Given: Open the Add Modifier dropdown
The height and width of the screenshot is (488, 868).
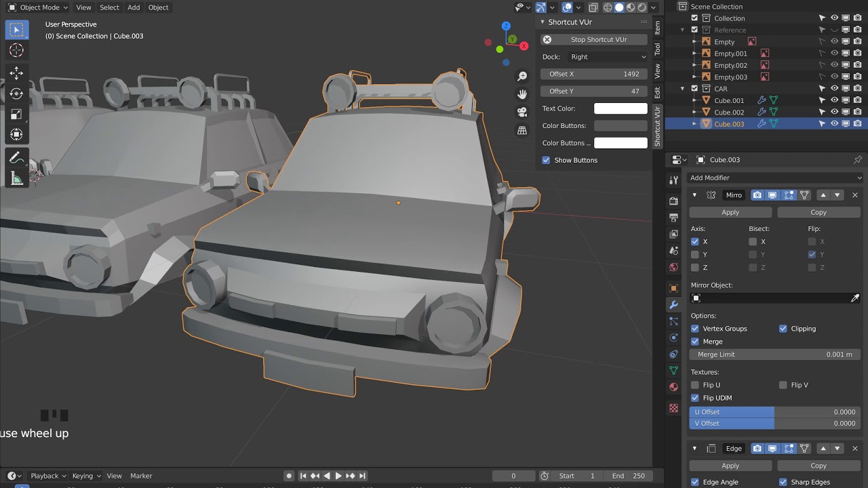Looking at the screenshot, I should [775, 178].
